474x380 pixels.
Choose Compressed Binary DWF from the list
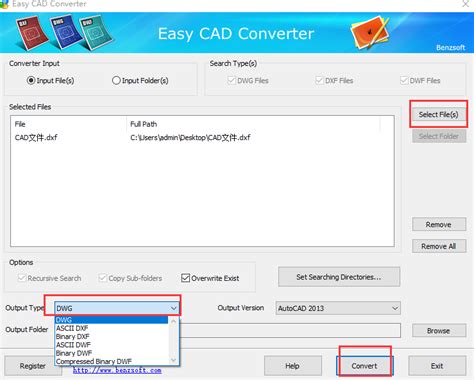click(112, 361)
